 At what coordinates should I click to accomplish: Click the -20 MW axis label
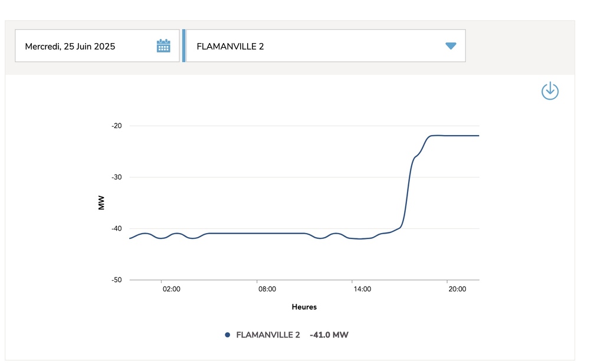coord(116,126)
